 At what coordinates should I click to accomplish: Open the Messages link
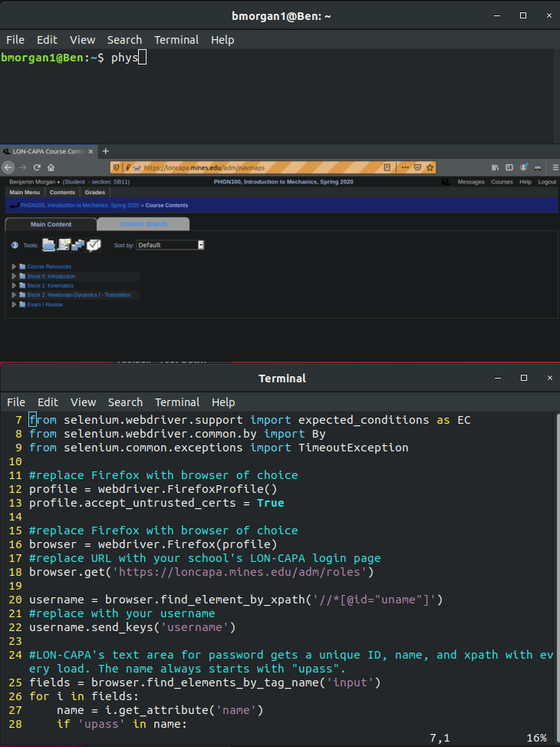pos(471,182)
